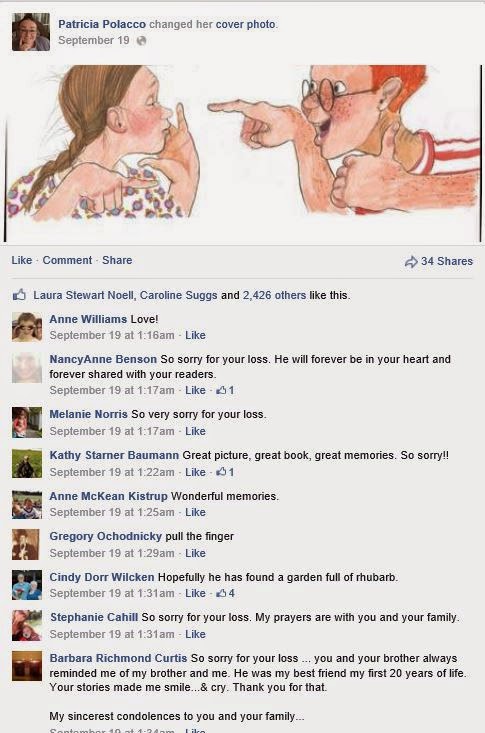The height and width of the screenshot is (733, 485).
Task: Open Anne Williams' avatar thumbnail
Action: pyautogui.click(x=27, y=327)
